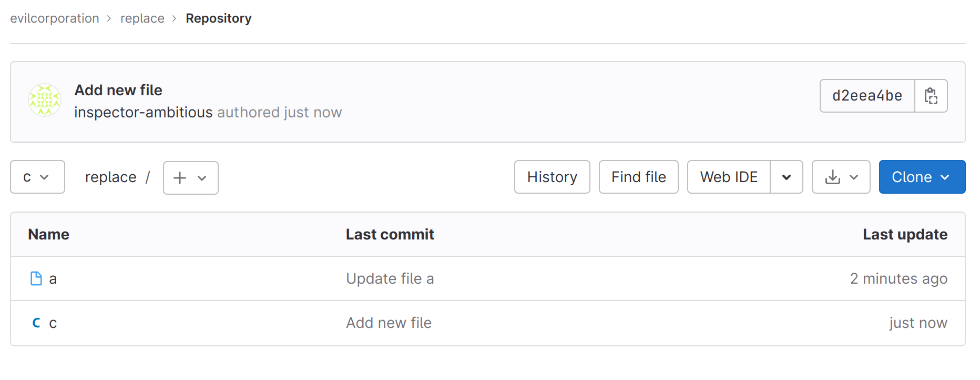The height and width of the screenshot is (380, 980).
Task: Open file a in the file list
Action: coord(53,279)
